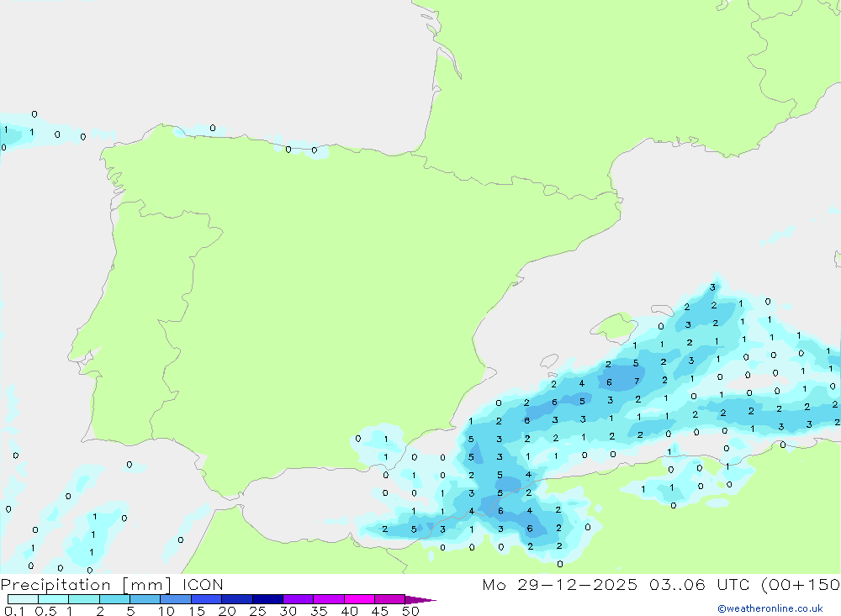This screenshot has height=616, width=841.
Task: Choose the 30–35 mm violet legend box
Action: (299, 599)
